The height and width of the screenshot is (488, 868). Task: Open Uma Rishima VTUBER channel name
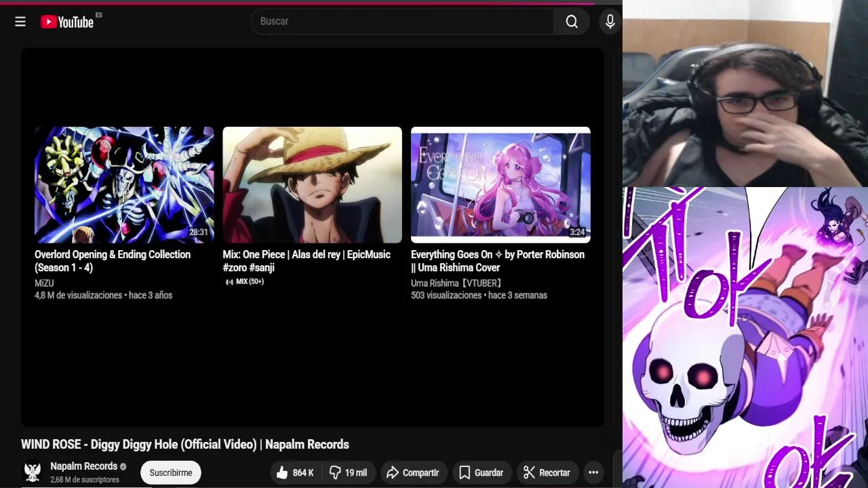click(x=457, y=283)
